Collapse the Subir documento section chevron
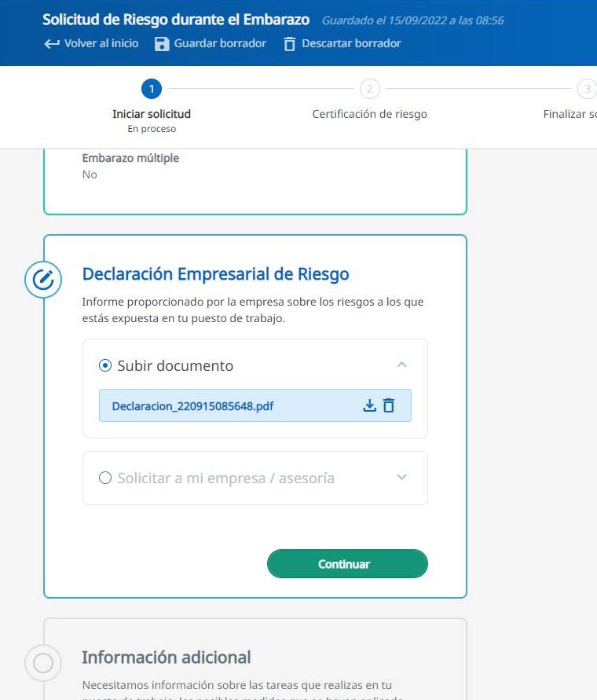This screenshot has height=700, width=597. pyautogui.click(x=401, y=365)
